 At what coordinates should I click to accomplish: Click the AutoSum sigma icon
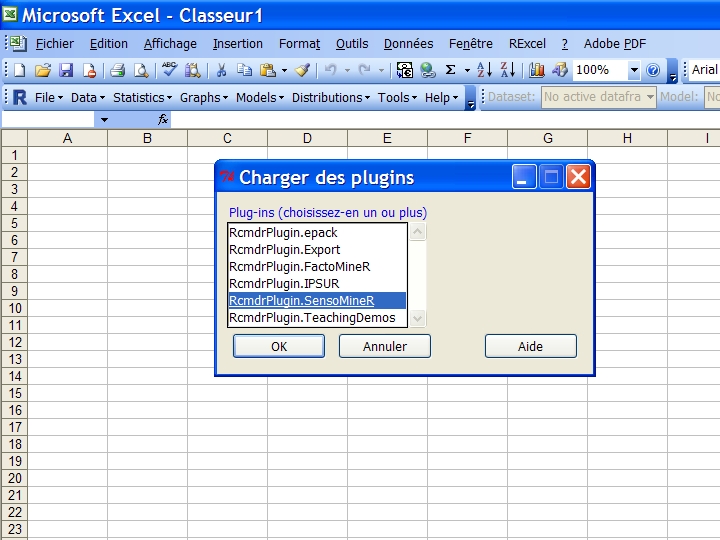tap(450, 70)
